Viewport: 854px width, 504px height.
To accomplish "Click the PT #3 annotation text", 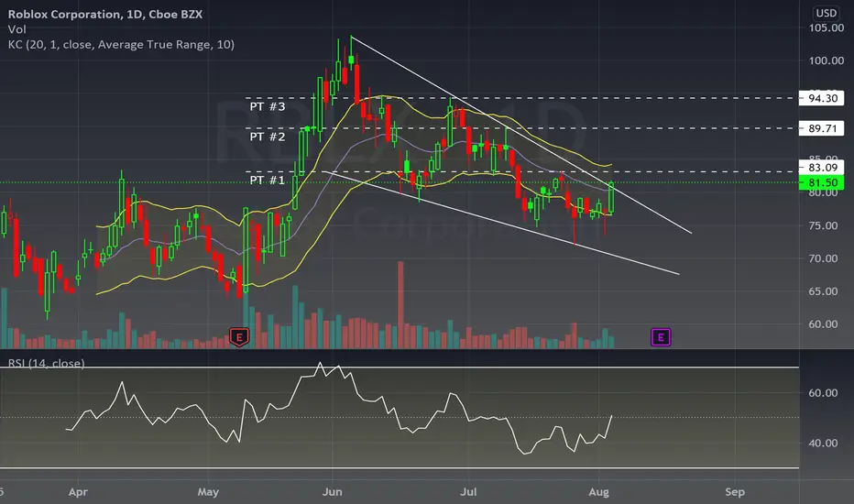I will click(x=267, y=106).
